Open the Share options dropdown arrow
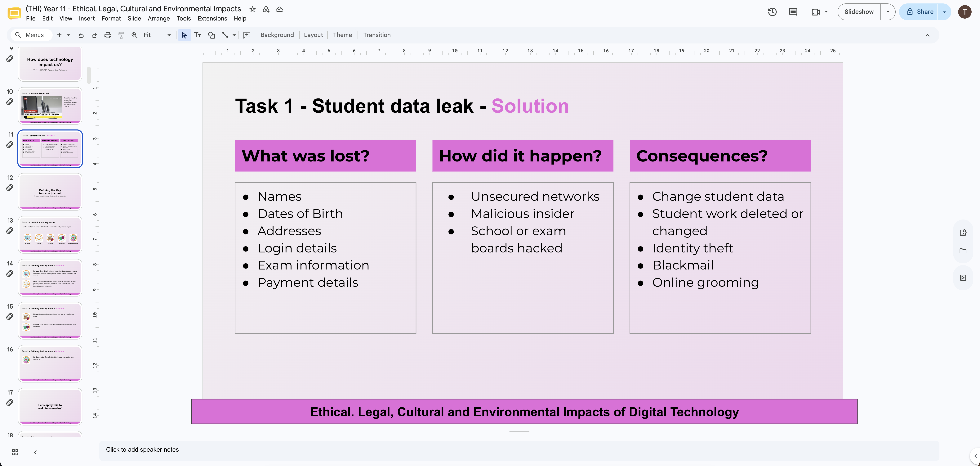Screen dimensions: 980x466 [x=944, y=12]
